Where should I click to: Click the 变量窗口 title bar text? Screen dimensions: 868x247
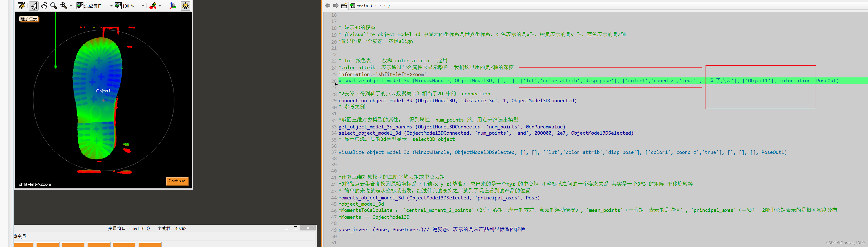pos(147,229)
